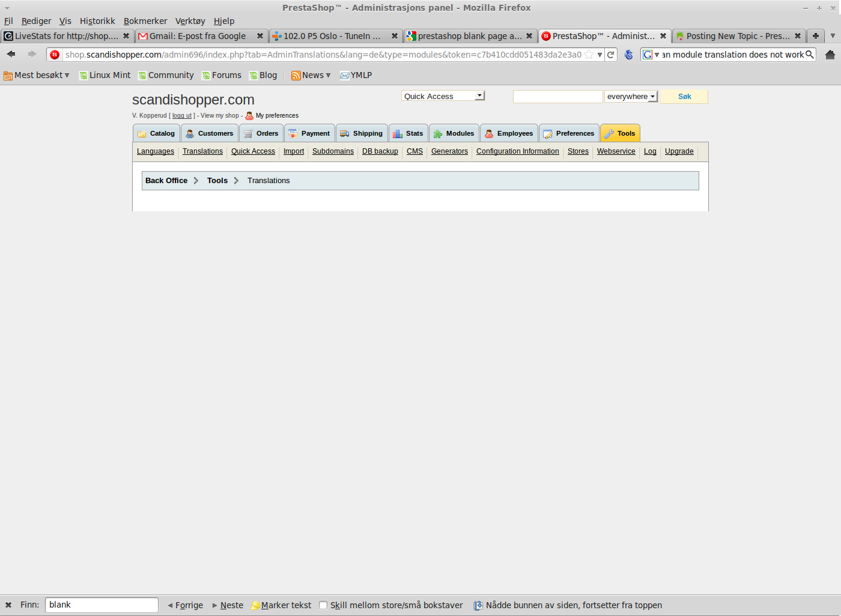Click the Marker tekst highlight button

[x=281, y=605]
